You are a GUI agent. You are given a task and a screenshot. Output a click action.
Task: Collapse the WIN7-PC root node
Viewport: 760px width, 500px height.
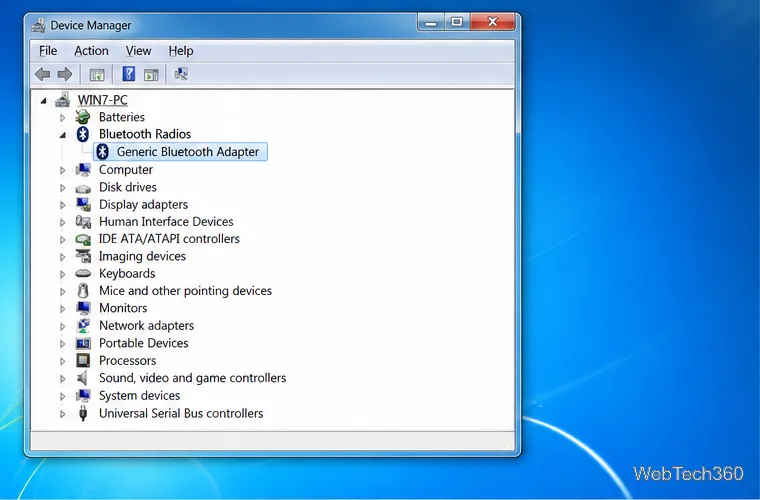[x=44, y=101]
